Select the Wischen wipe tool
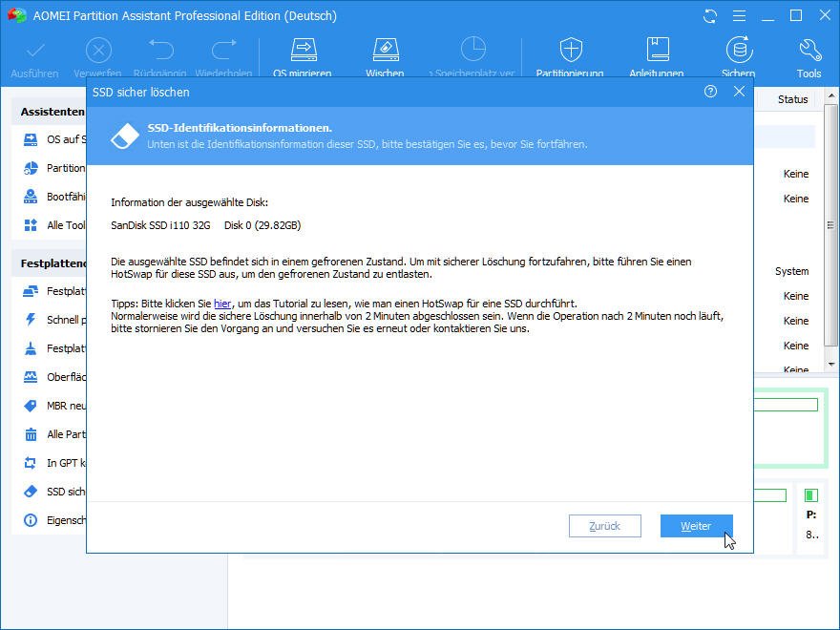This screenshot has width=840, height=630. tap(386, 57)
